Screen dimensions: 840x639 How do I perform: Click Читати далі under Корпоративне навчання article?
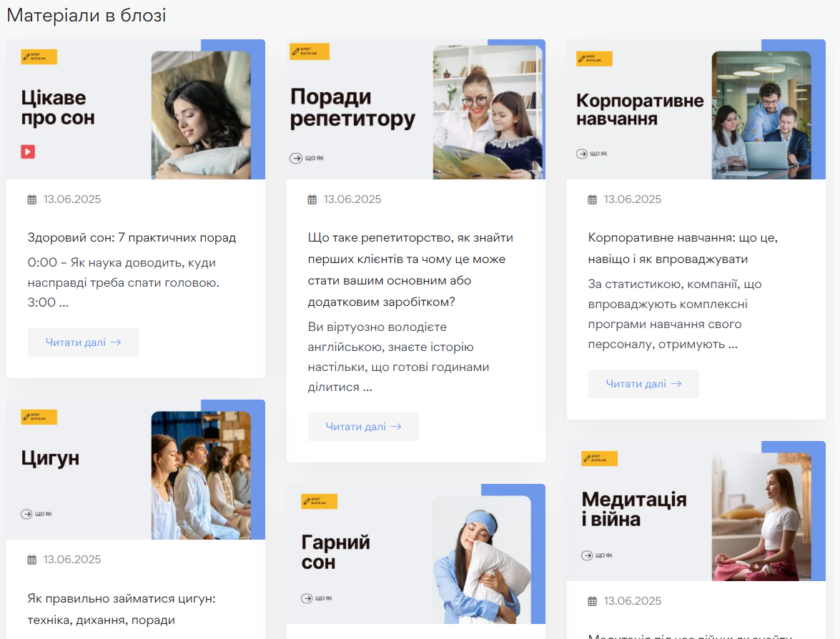(643, 384)
